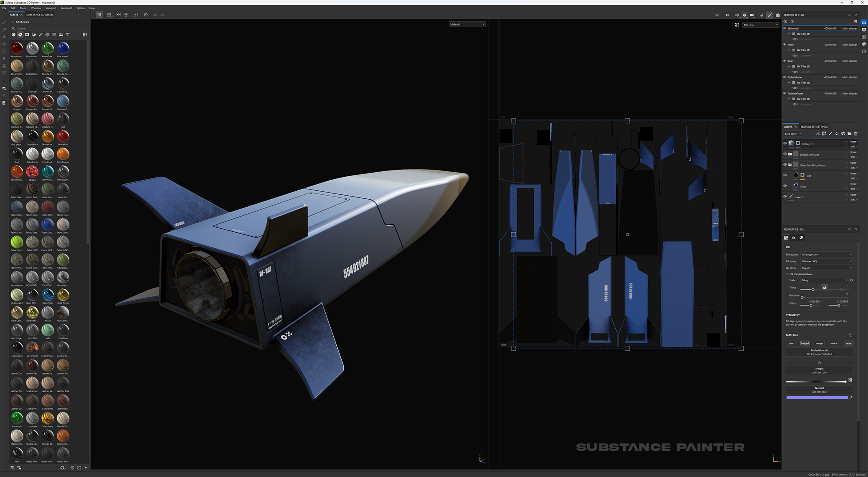This screenshot has height=477, width=868.
Task: Click the Rotation slider handle
Action: [802, 297]
